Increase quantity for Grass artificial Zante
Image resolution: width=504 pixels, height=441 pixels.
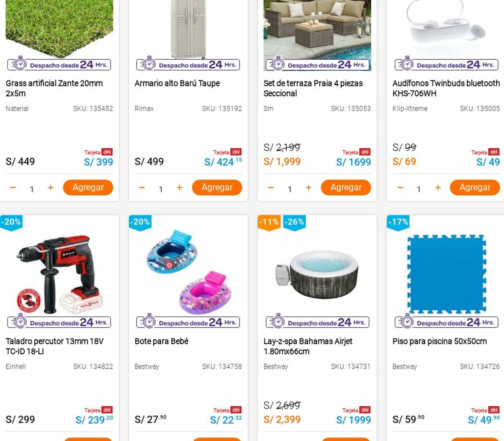click(x=50, y=187)
